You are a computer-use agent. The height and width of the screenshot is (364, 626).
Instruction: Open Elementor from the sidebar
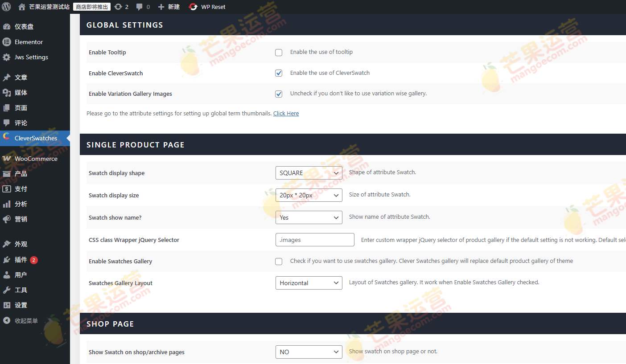coord(29,42)
